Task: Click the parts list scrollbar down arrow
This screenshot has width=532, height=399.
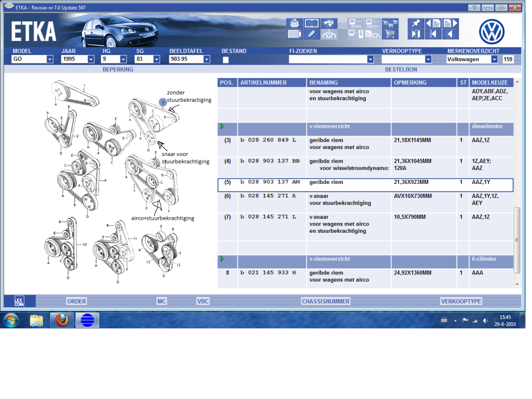Action: (x=517, y=284)
